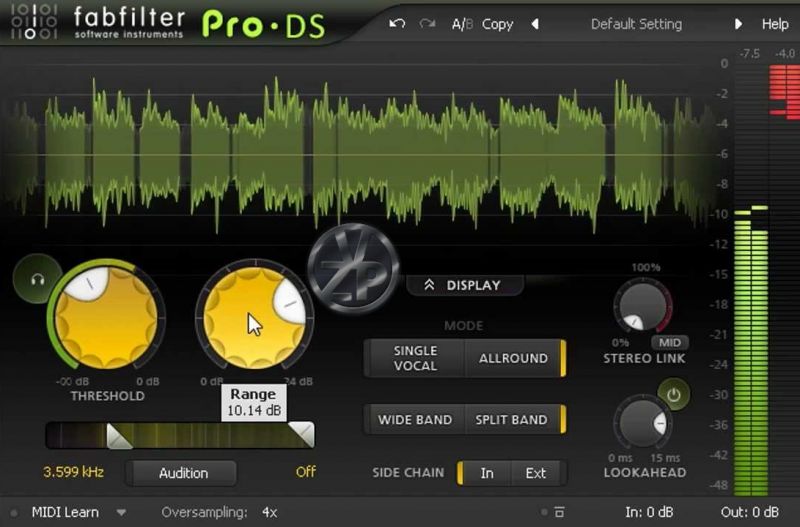Click the Audition button
800x527 pixels.
tap(182, 473)
